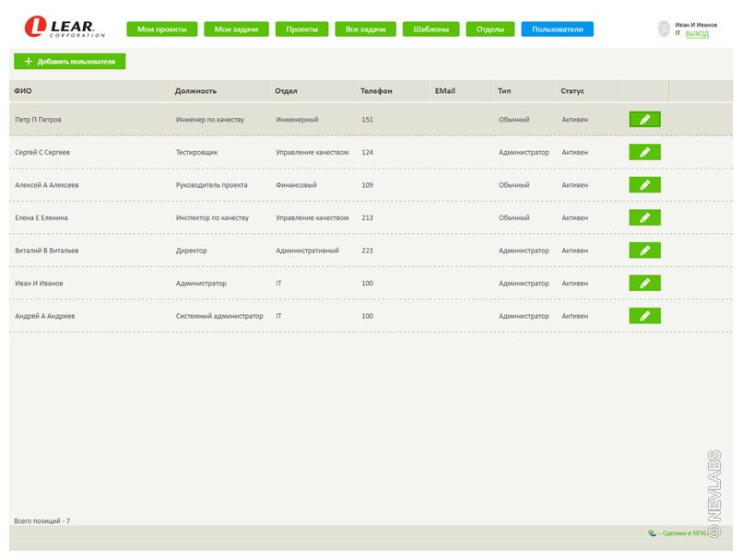The width and height of the screenshot is (742, 560).
Task: Click the fingerprint user profile icon
Action: (664, 29)
